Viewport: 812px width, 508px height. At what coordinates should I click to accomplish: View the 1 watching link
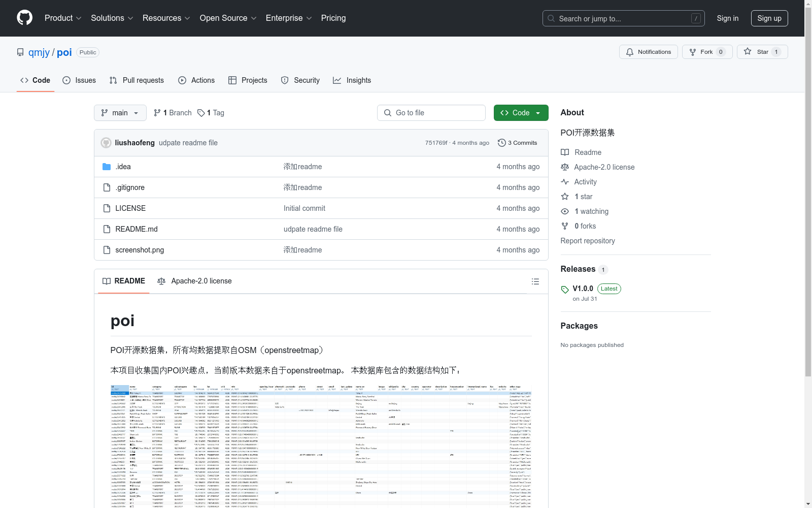point(585,211)
